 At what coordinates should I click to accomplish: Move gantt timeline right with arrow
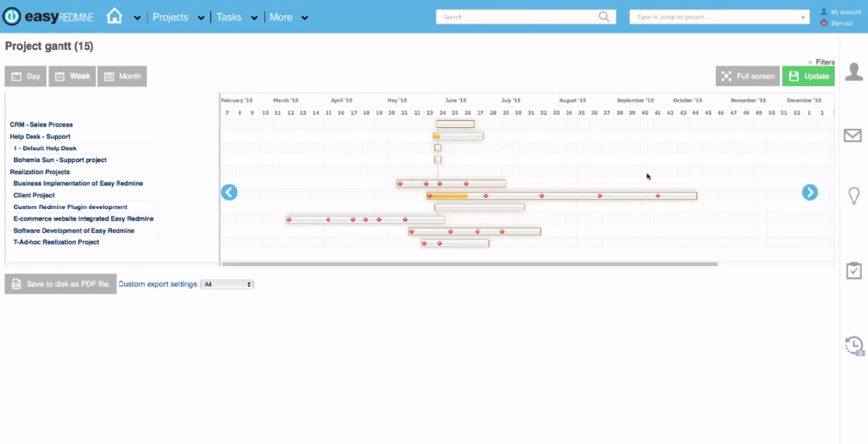809,192
